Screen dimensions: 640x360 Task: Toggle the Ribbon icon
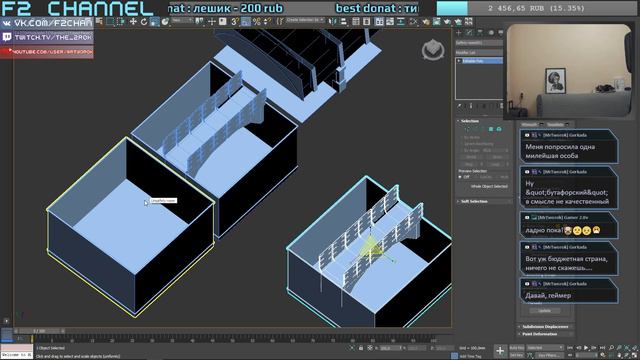[x=379, y=22]
